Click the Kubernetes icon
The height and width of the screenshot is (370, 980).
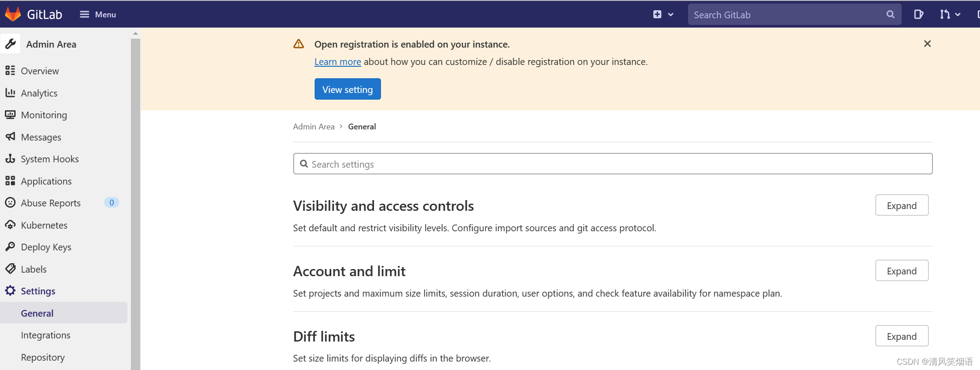coord(10,225)
